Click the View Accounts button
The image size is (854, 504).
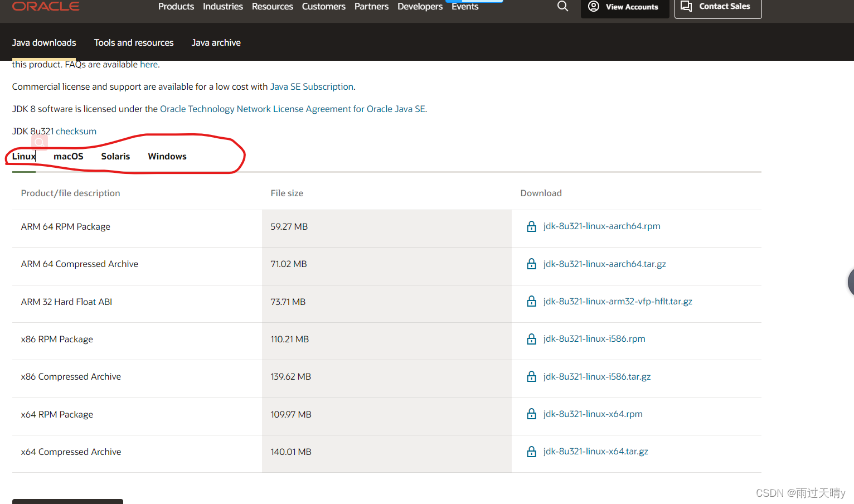(x=625, y=8)
